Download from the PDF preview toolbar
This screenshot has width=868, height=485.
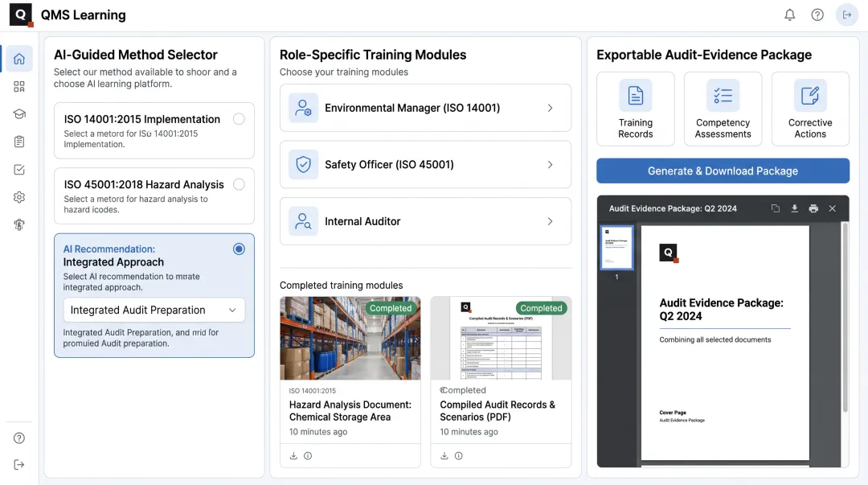[x=794, y=208]
